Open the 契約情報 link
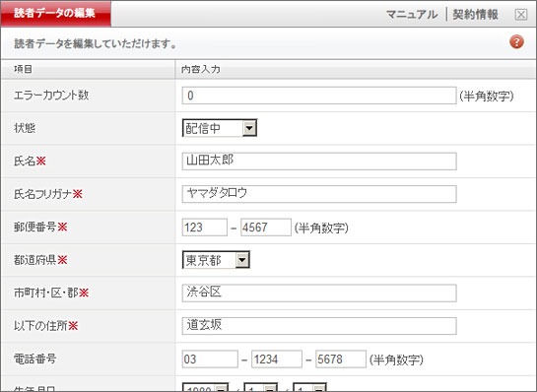Screen dimensions: 537x392 tap(475, 15)
